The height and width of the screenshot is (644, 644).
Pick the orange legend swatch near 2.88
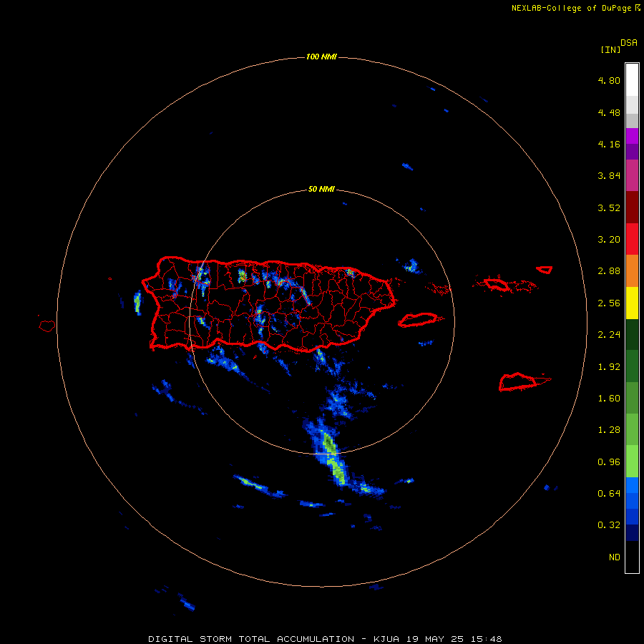[632, 271]
